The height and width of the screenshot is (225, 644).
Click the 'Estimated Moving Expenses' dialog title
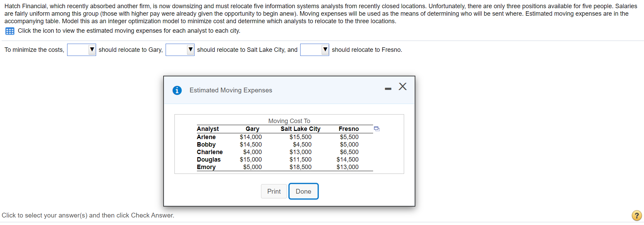point(231,90)
